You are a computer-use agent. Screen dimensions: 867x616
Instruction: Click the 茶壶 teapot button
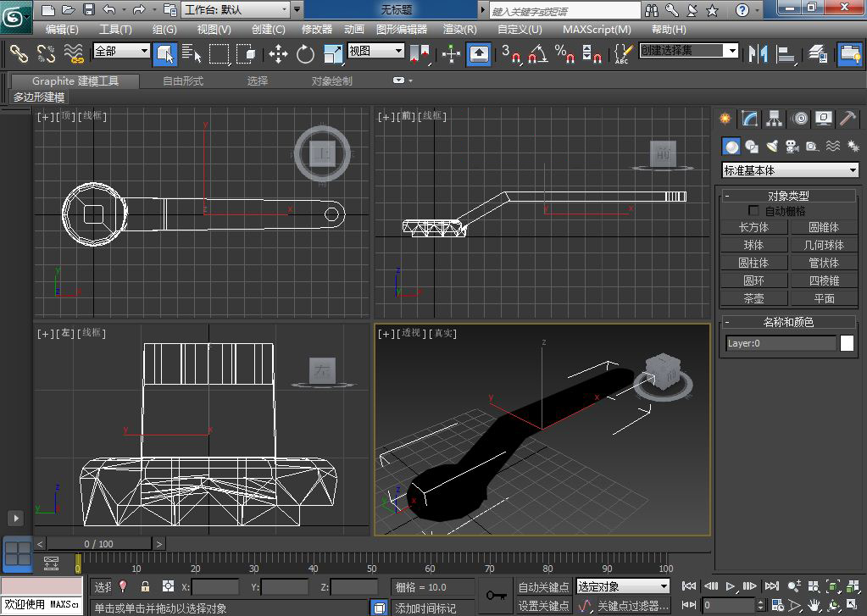[753, 298]
